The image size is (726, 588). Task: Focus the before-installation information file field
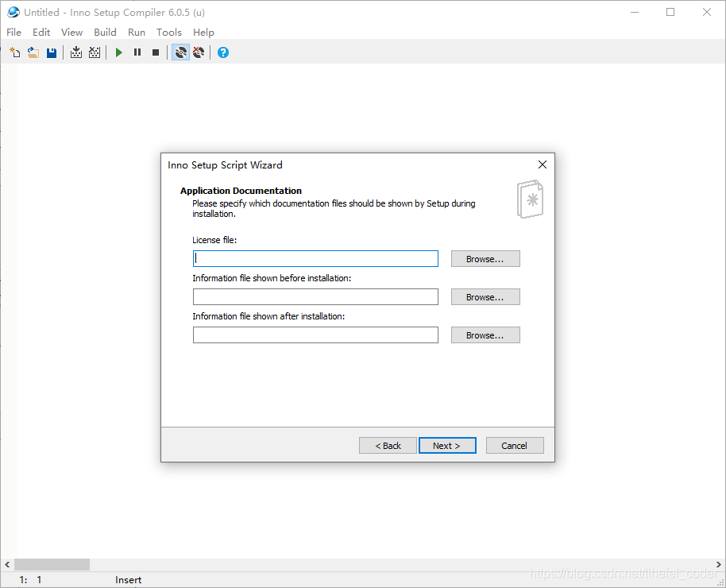315,296
